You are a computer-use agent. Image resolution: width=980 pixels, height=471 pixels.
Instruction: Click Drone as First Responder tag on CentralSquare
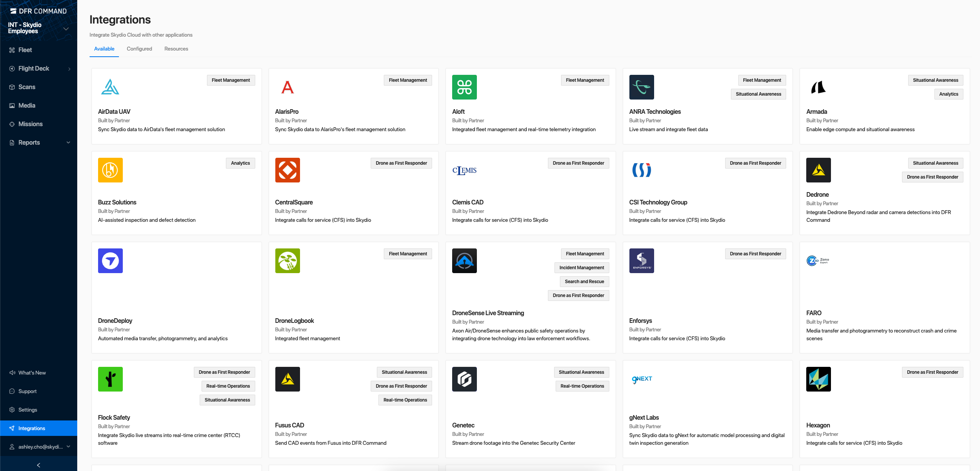[x=401, y=163]
